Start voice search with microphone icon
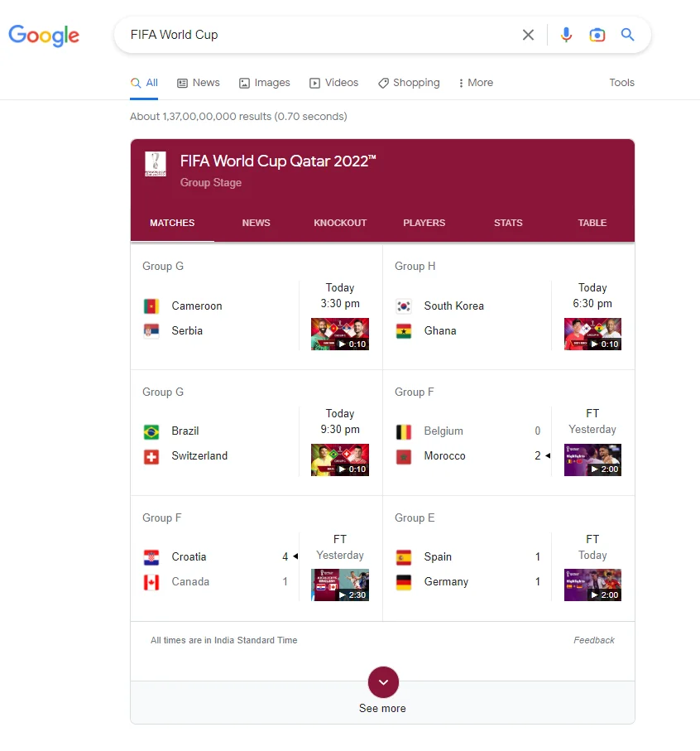 pyautogui.click(x=566, y=35)
